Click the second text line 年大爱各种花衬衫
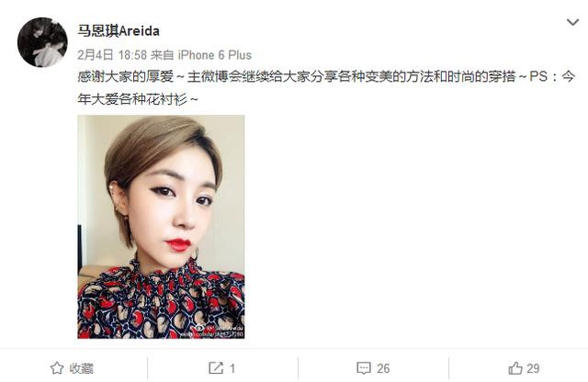The height and width of the screenshot is (382, 588). (x=137, y=99)
